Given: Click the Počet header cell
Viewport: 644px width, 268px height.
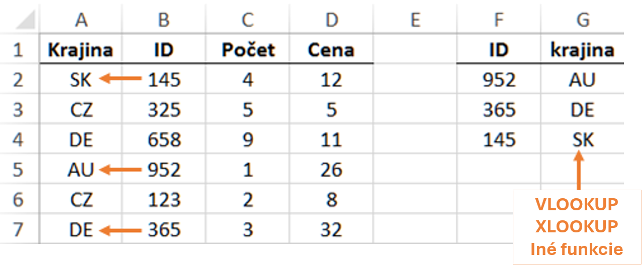Looking at the screenshot, I should coord(248,50).
